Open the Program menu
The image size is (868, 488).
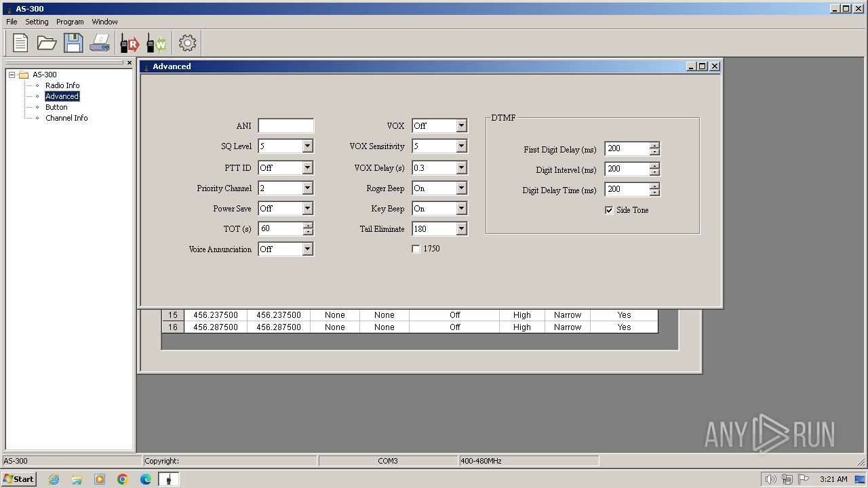[x=70, y=22]
